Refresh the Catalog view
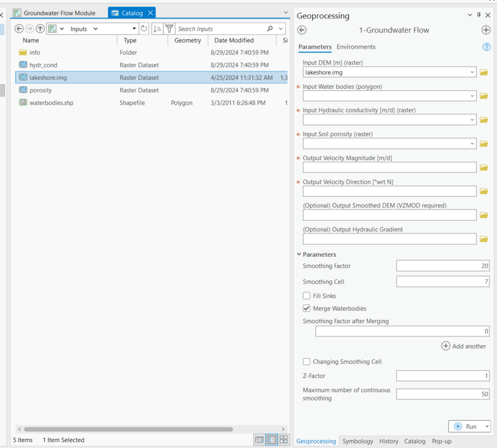 point(144,29)
